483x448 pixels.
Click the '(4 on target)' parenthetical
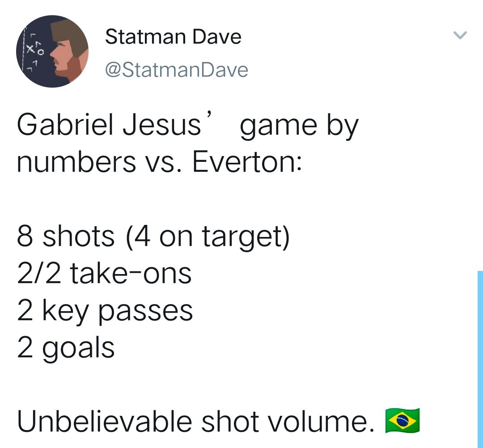208,237
